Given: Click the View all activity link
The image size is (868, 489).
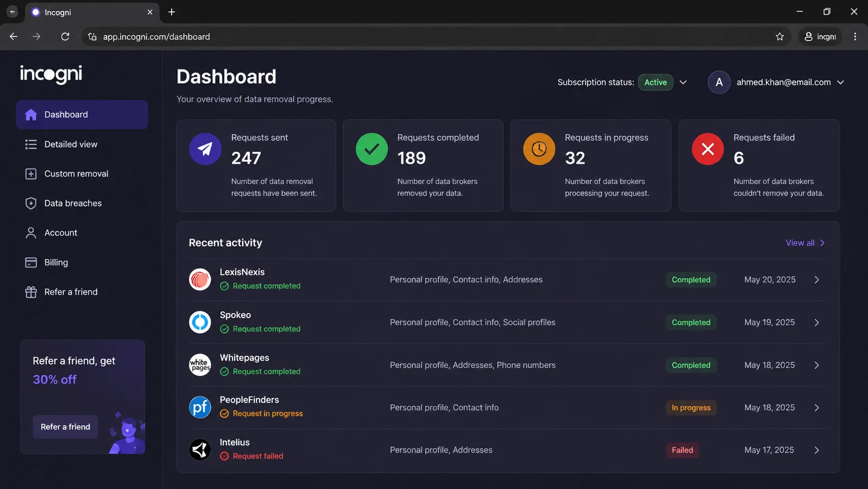Looking at the screenshot, I should click(805, 243).
